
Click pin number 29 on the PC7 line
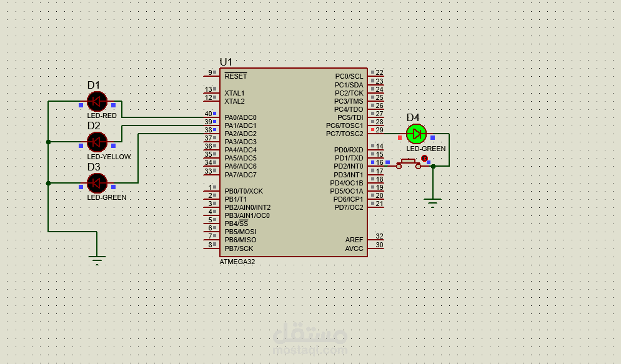[x=379, y=130]
